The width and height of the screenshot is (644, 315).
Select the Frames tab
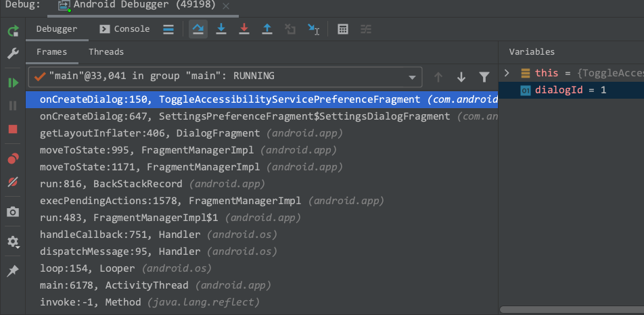click(51, 52)
